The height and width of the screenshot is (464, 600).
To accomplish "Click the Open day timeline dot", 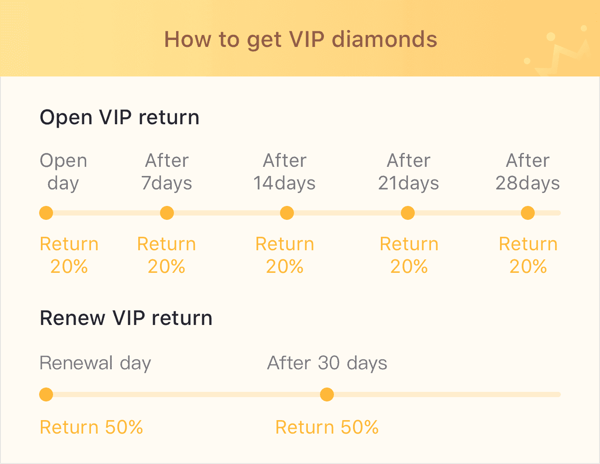I will click(46, 213).
